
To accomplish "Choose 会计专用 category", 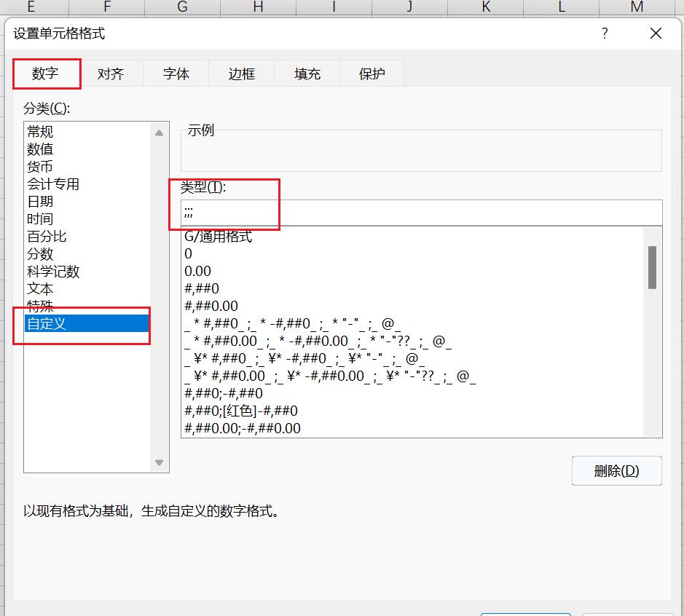I will [x=87, y=184].
